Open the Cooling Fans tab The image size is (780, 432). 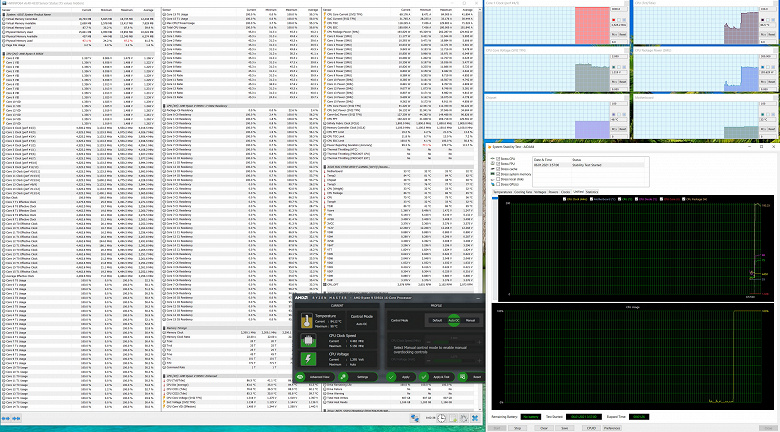(523, 192)
